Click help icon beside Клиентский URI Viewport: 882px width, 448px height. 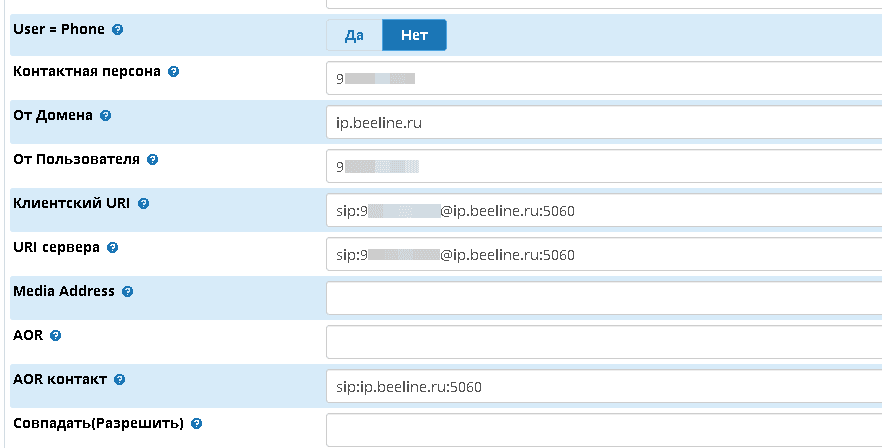(143, 204)
